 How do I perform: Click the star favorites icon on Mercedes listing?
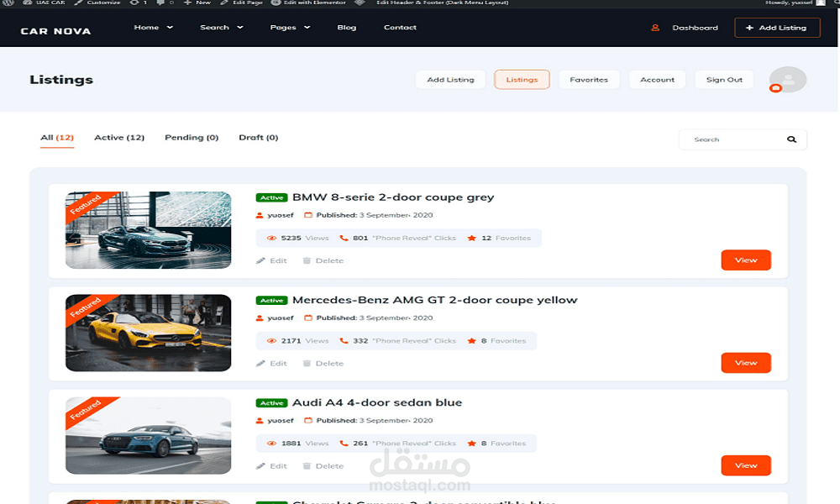pyautogui.click(x=471, y=341)
